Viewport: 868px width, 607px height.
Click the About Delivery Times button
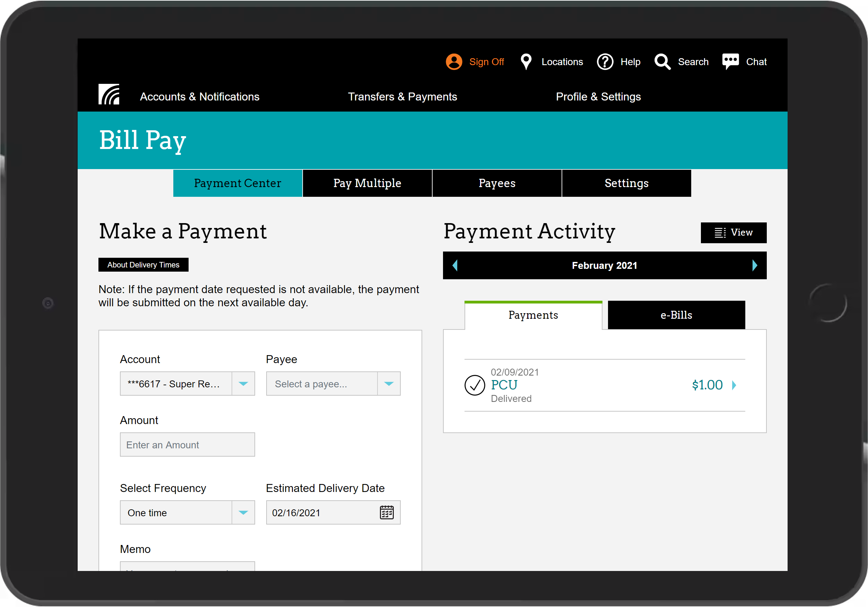pyautogui.click(x=143, y=265)
